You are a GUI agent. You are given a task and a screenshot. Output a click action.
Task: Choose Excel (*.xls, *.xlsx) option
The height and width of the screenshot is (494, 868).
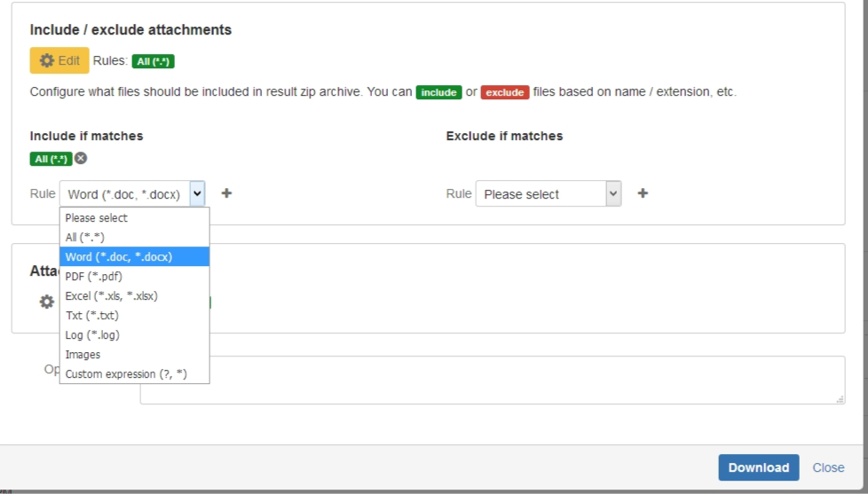pyautogui.click(x=112, y=296)
